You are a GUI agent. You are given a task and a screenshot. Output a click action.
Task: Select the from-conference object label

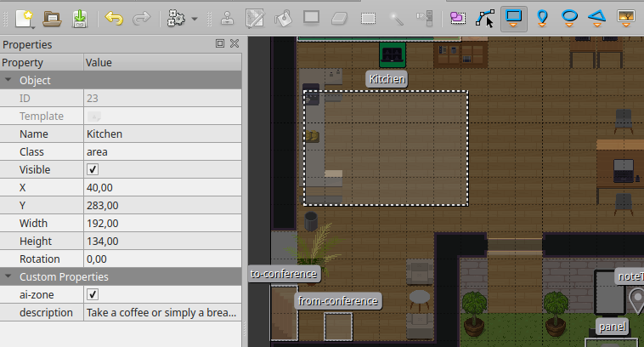pos(338,301)
